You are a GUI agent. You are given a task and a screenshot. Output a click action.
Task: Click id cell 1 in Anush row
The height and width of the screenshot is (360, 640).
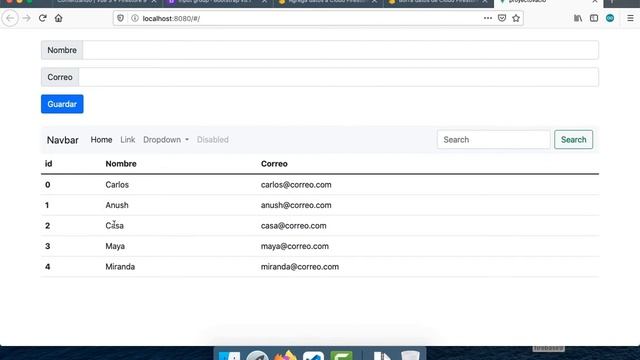tap(47, 205)
